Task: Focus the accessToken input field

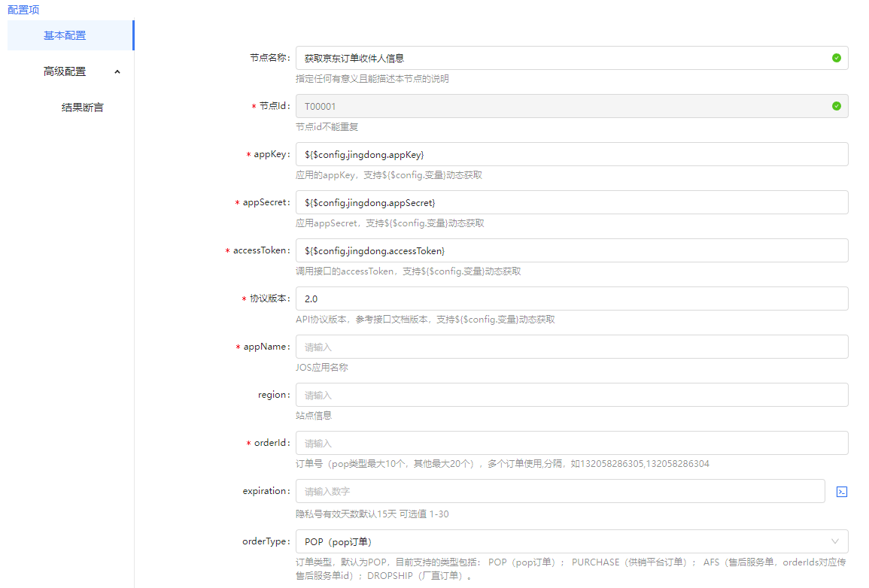Action: (572, 250)
